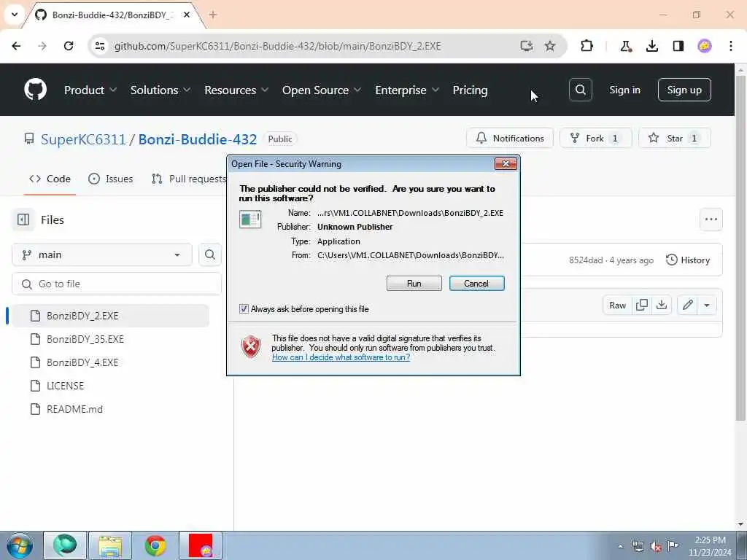Select the Code tab

tap(50, 179)
